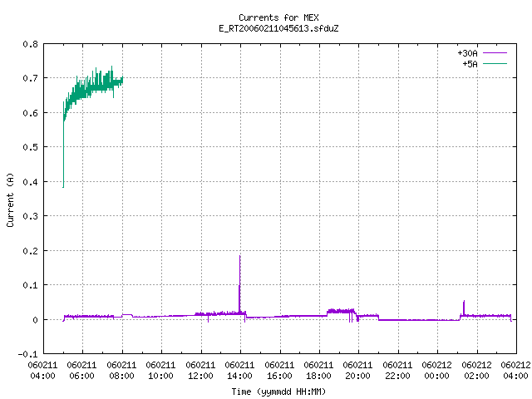
Task: Click the 0.3 y-axis tick label
Action: click(x=30, y=216)
